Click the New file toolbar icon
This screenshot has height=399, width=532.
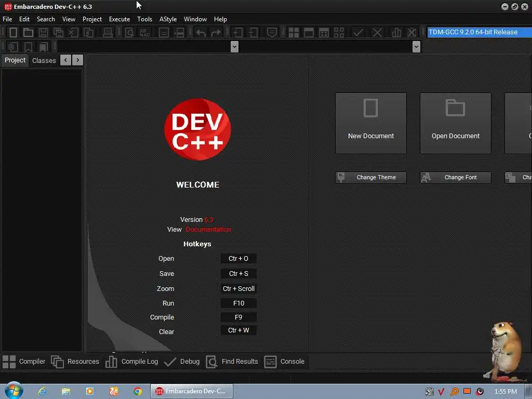point(13,33)
